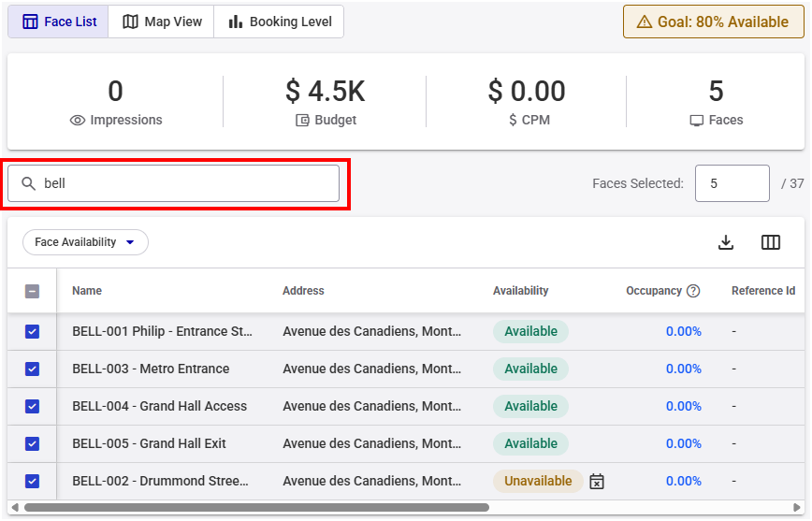Toggle the select-all header checkbox
The height and width of the screenshot is (521, 812).
(32, 291)
